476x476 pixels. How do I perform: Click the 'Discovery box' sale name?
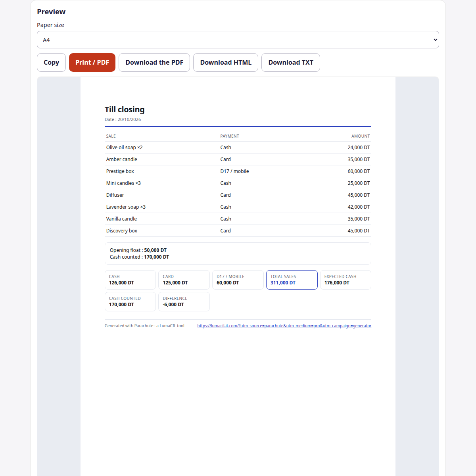121,231
